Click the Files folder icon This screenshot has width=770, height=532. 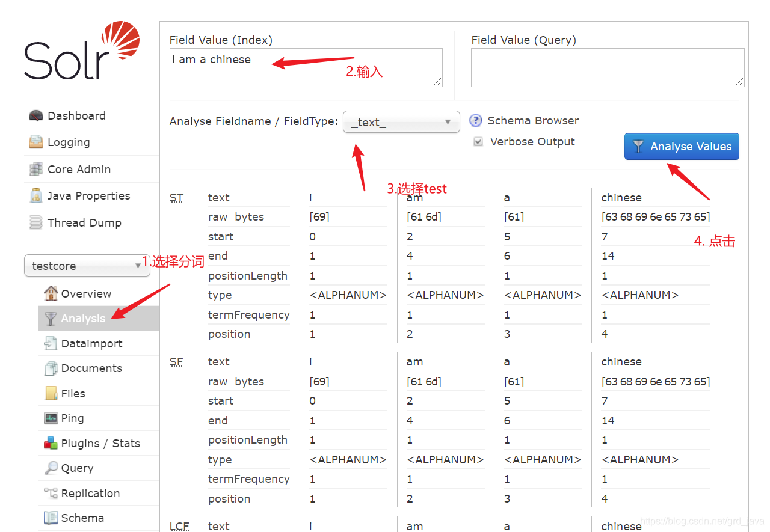point(51,393)
